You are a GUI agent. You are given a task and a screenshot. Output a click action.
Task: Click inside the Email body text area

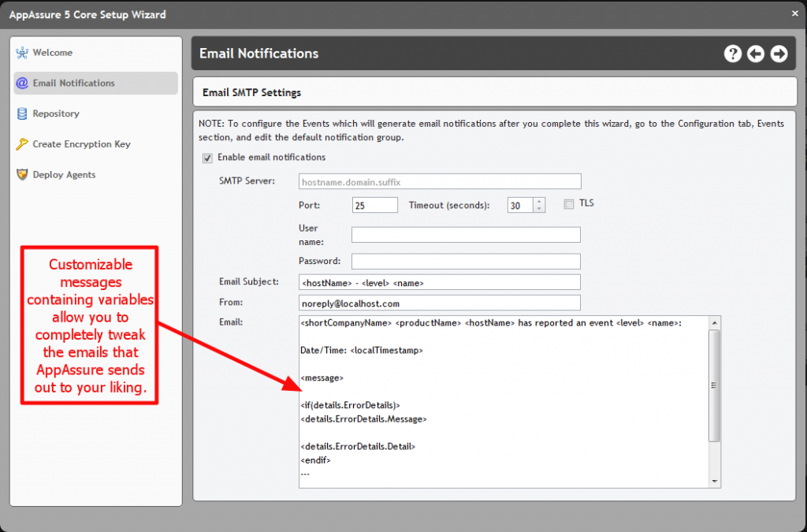pyautogui.click(x=504, y=402)
